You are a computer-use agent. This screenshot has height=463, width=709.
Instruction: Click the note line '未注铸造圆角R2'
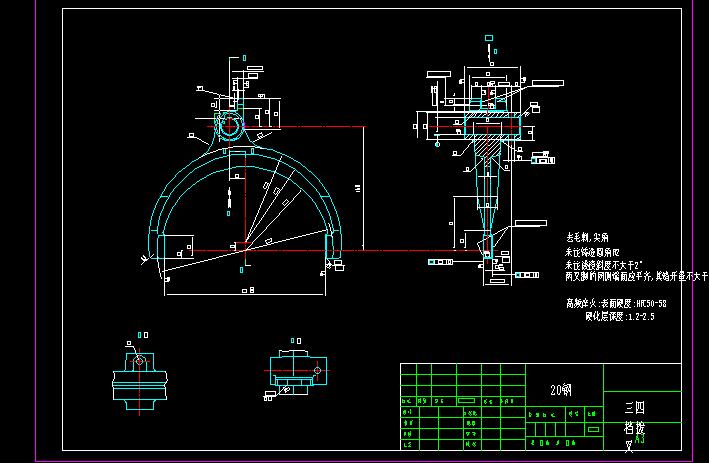[x=592, y=252]
